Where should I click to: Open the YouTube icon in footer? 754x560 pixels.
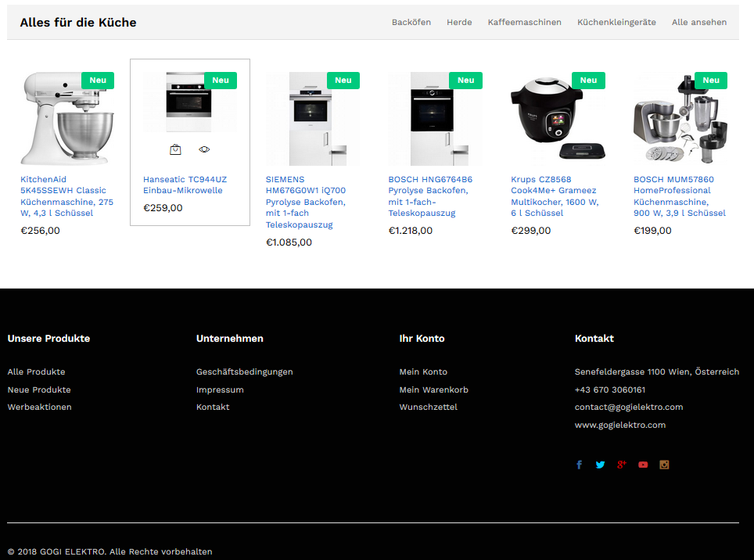tap(643, 465)
